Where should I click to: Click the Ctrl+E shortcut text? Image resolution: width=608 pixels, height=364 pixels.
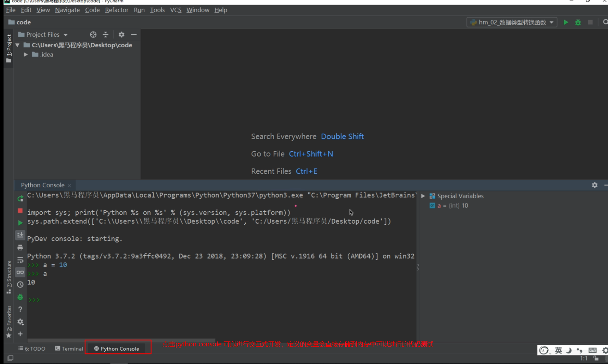pos(306,171)
